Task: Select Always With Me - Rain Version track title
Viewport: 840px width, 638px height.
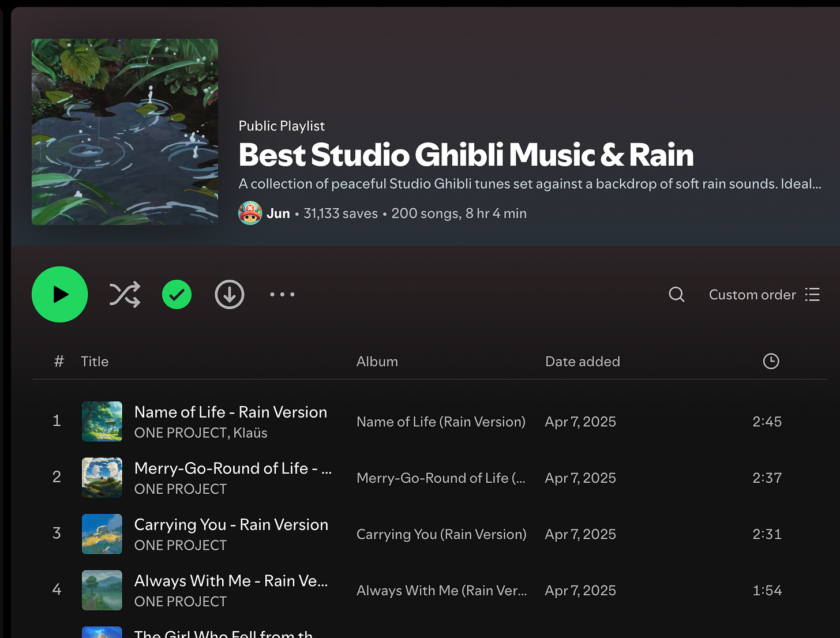Action: [x=231, y=581]
